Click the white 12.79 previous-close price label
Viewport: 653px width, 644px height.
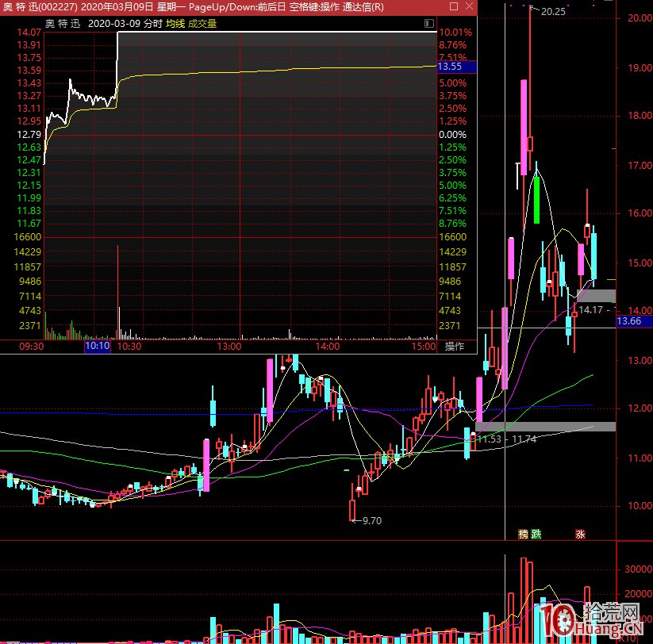point(29,135)
